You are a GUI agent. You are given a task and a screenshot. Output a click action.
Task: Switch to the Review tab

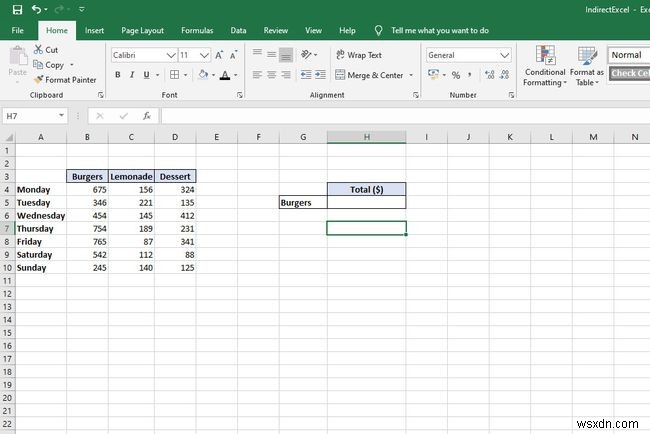276,30
